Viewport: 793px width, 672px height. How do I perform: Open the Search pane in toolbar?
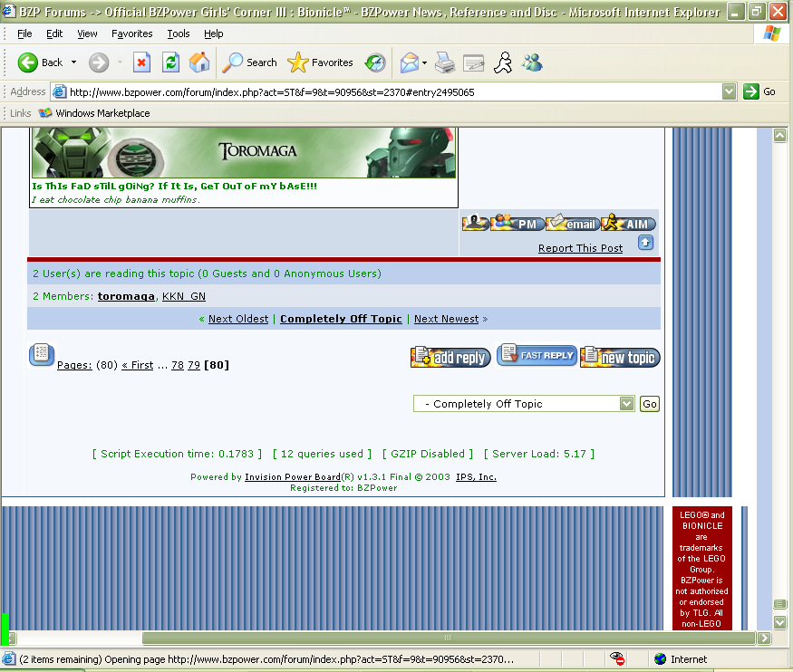250,62
